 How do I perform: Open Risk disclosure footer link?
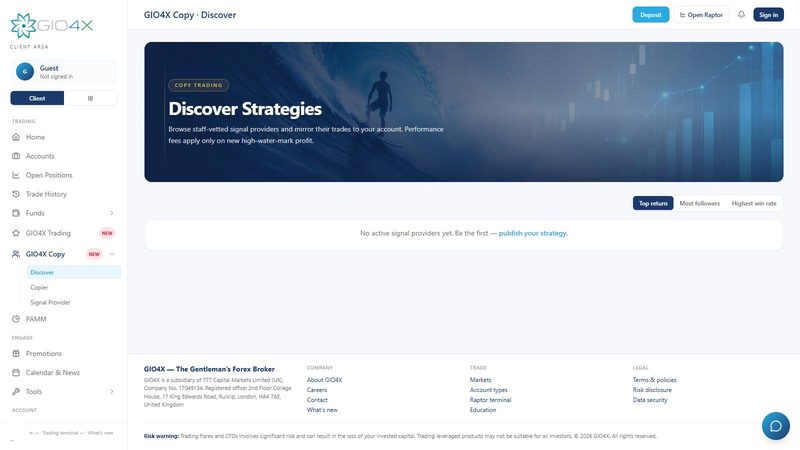652,390
